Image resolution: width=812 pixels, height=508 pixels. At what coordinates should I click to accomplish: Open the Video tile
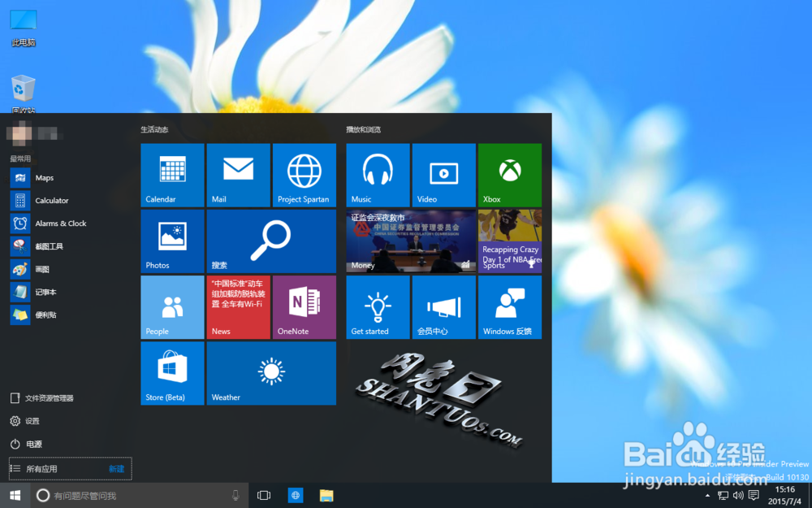click(444, 176)
